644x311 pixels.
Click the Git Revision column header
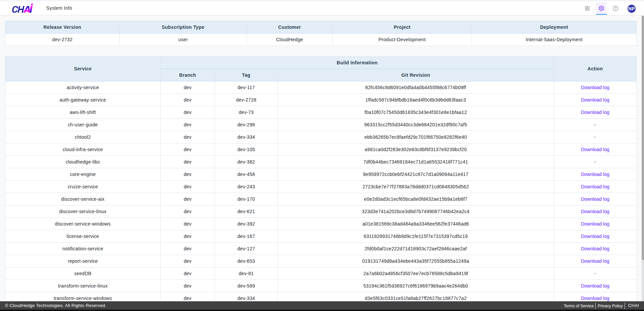click(x=416, y=75)
